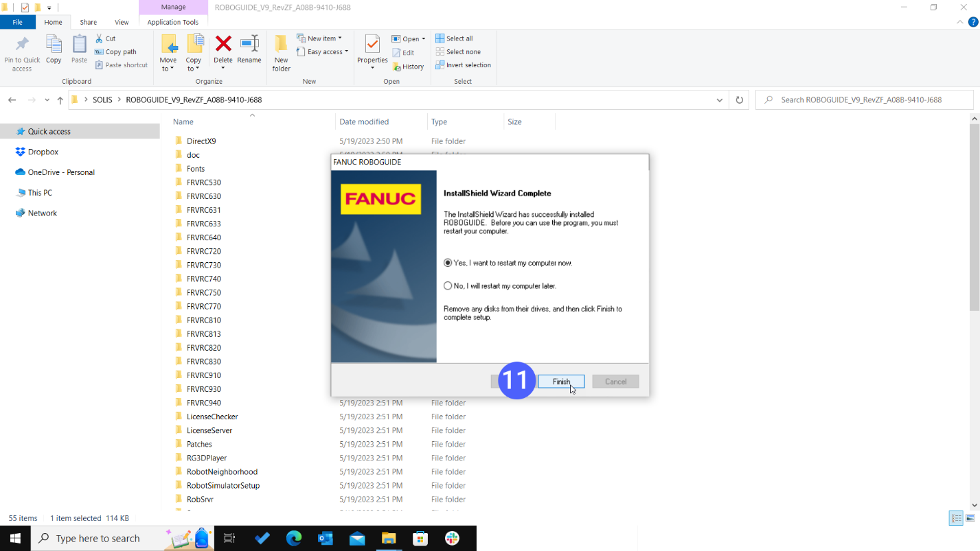Screen dimensions: 980x551
Task: Open the File menu
Action: [x=18, y=21]
